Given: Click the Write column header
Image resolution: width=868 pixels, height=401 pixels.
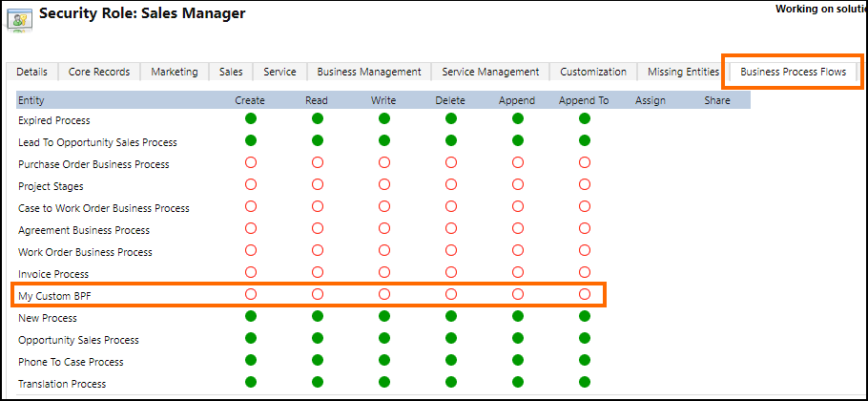Looking at the screenshot, I should click(x=383, y=100).
